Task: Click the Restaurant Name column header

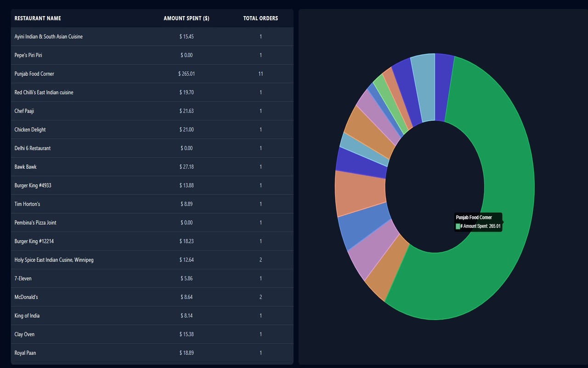Action: point(38,18)
